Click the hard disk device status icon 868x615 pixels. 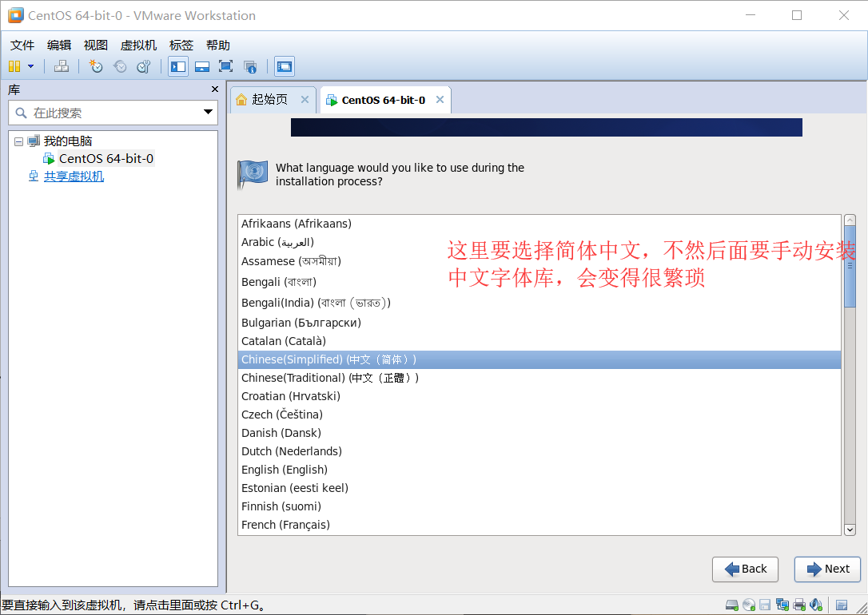tap(732, 605)
